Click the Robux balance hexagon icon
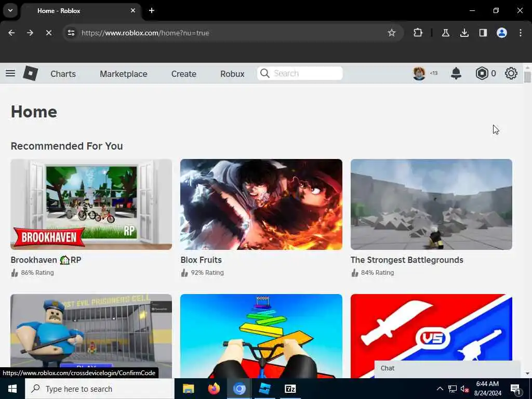 click(482, 73)
